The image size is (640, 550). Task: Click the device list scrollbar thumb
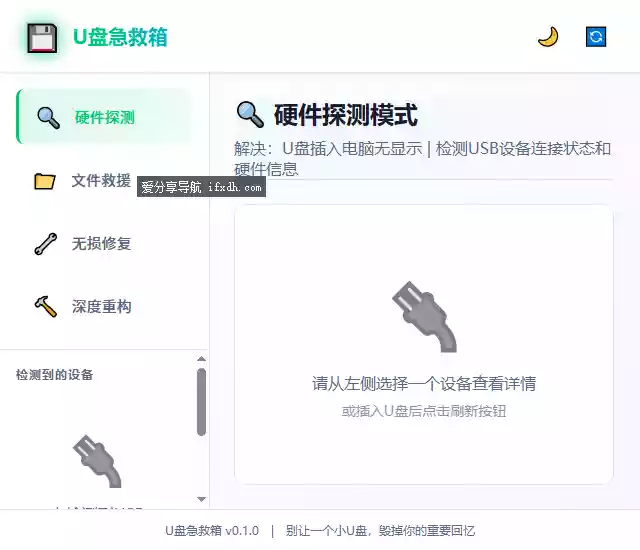[x=201, y=402]
